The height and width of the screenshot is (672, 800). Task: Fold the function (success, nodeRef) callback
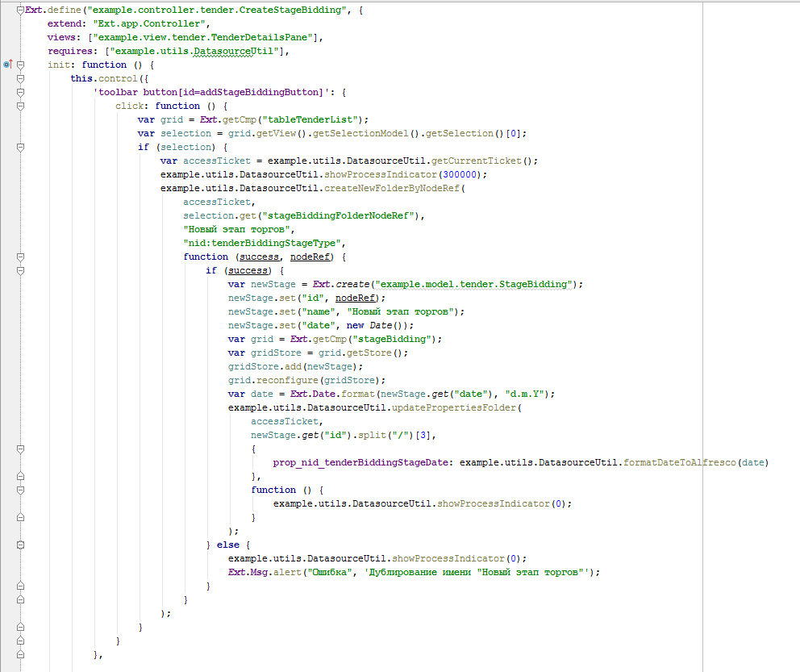tap(20, 257)
